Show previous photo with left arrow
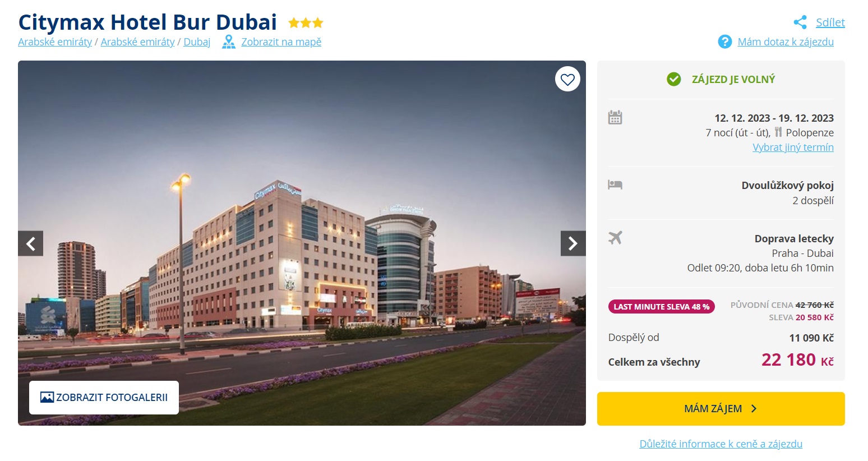 tap(31, 243)
